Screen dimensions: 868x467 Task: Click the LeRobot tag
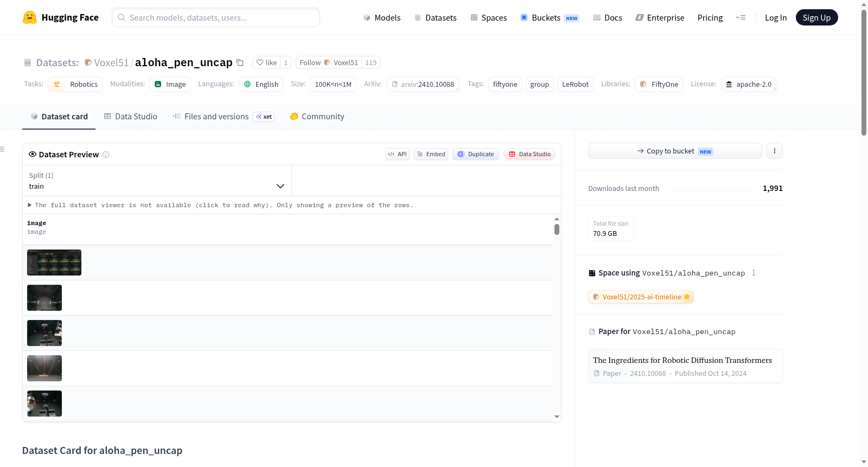(x=575, y=84)
